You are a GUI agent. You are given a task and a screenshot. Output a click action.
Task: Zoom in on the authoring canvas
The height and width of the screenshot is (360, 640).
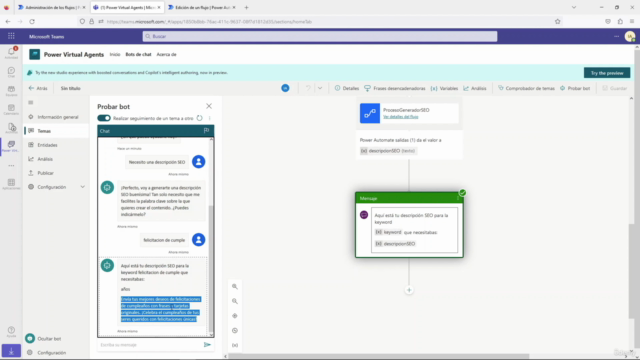235,287
